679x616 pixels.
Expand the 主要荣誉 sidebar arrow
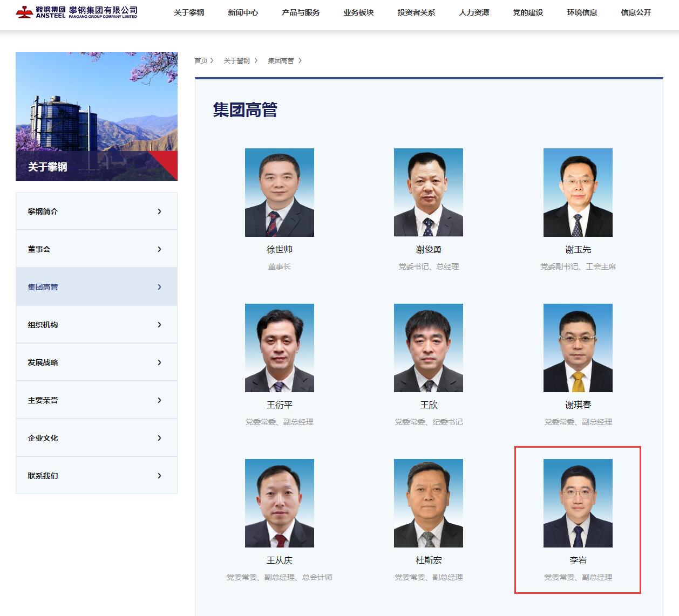point(159,400)
